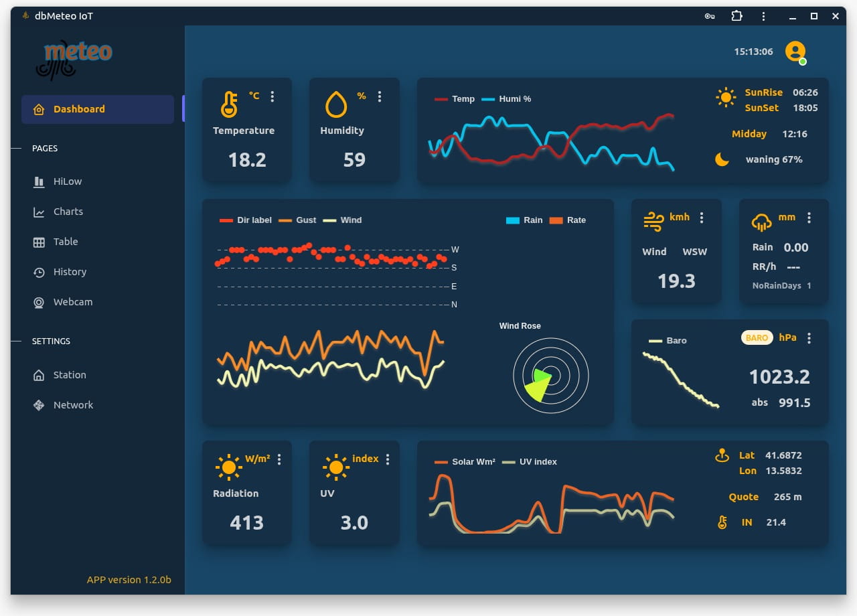Open the user profile avatar icon
The image size is (857, 616).
pyautogui.click(x=795, y=51)
